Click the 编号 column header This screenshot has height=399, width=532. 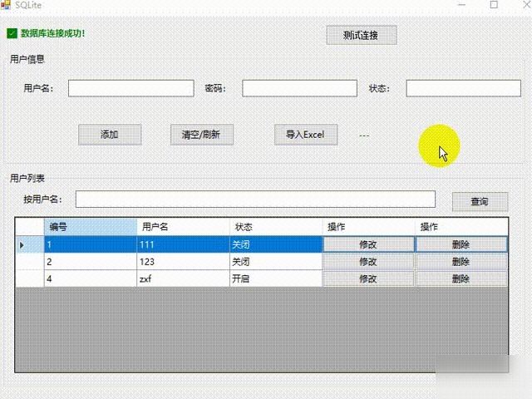91,227
